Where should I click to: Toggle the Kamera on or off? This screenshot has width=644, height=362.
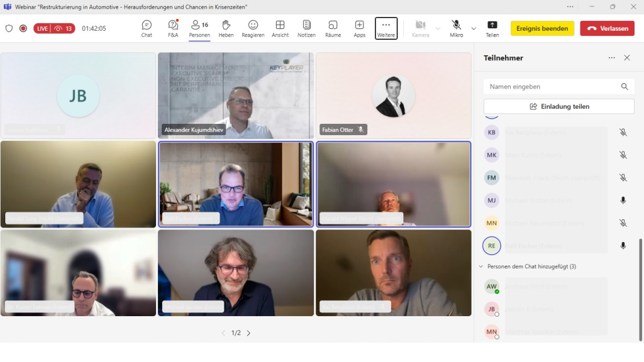pos(420,28)
